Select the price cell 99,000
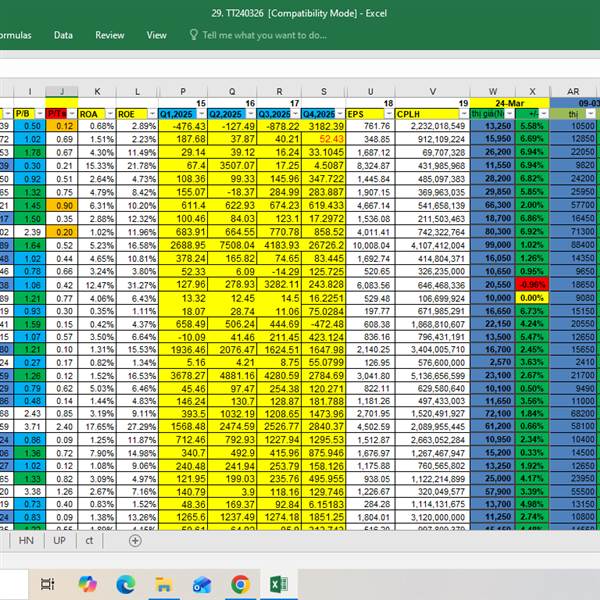Image resolution: width=600 pixels, height=600 pixels. [x=493, y=245]
